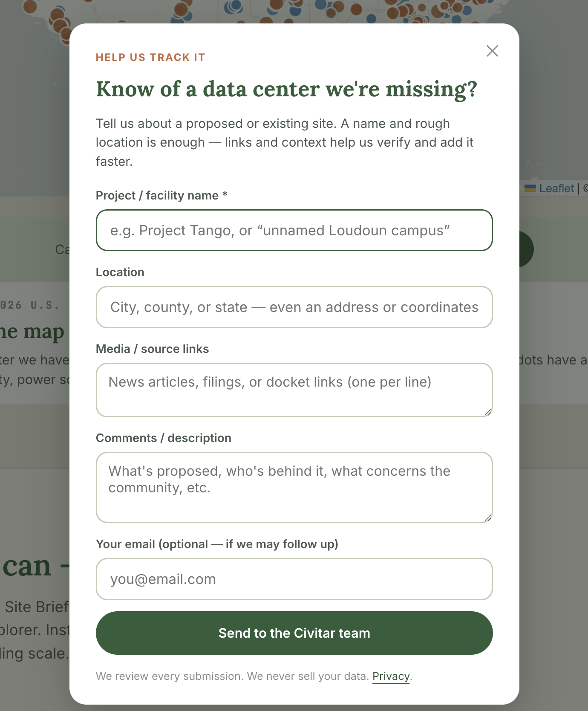
Task: Grab the Comments textarea resize handle
Action: click(x=488, y=518)
